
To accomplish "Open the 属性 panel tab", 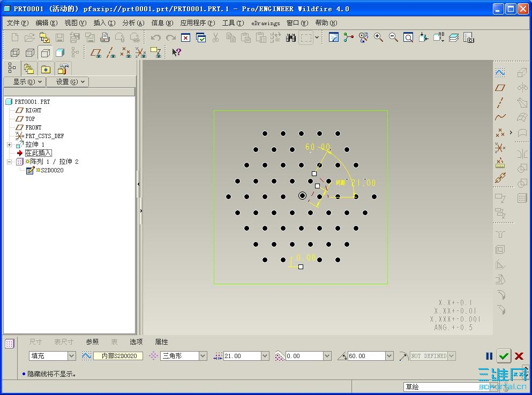I will [161, 342].
